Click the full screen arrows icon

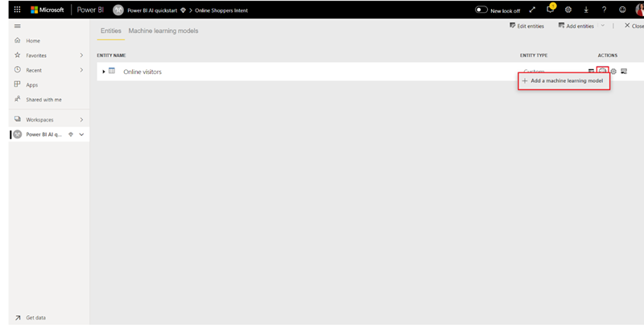pos(532,10)
